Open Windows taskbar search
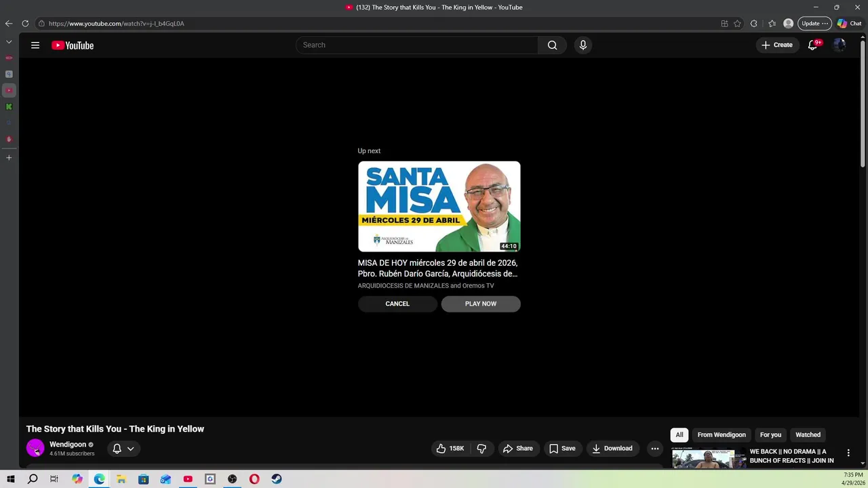The height and width of the screenshot is (488, 868). [x=33, y=479]
